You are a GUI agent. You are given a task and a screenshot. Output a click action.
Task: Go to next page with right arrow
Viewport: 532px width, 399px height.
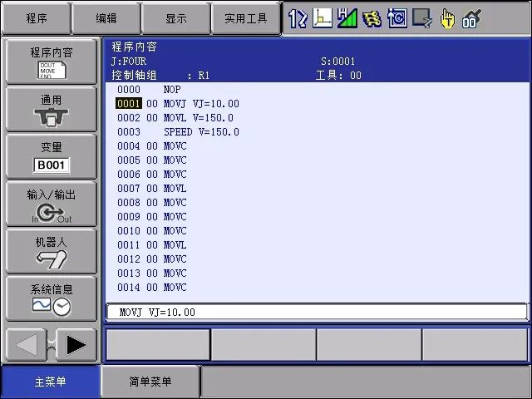click(x=76, y=344)
